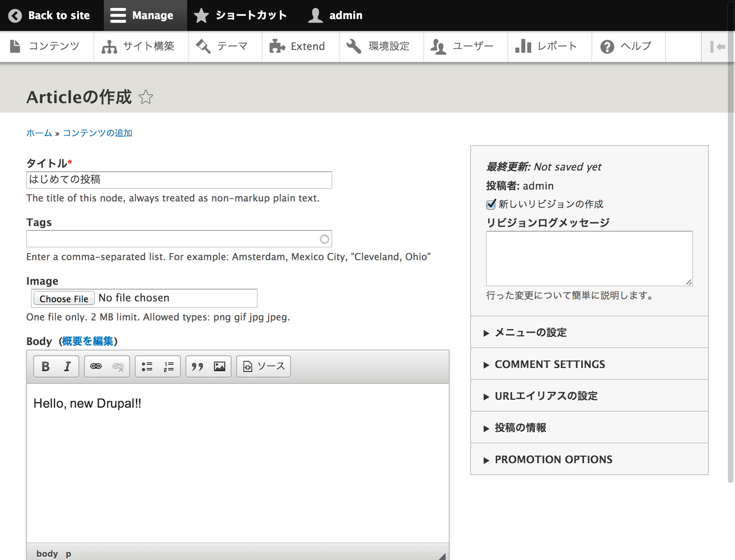Expand 投稿の情報 section

[x=590, y=428]
